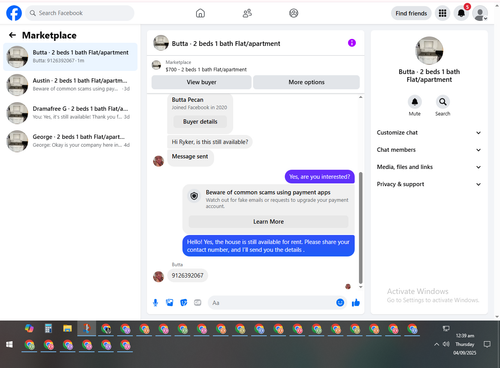This screenshot has width=500, height=368.
Task: Click the message '9126392067'
Action: [x=187, y=276]
